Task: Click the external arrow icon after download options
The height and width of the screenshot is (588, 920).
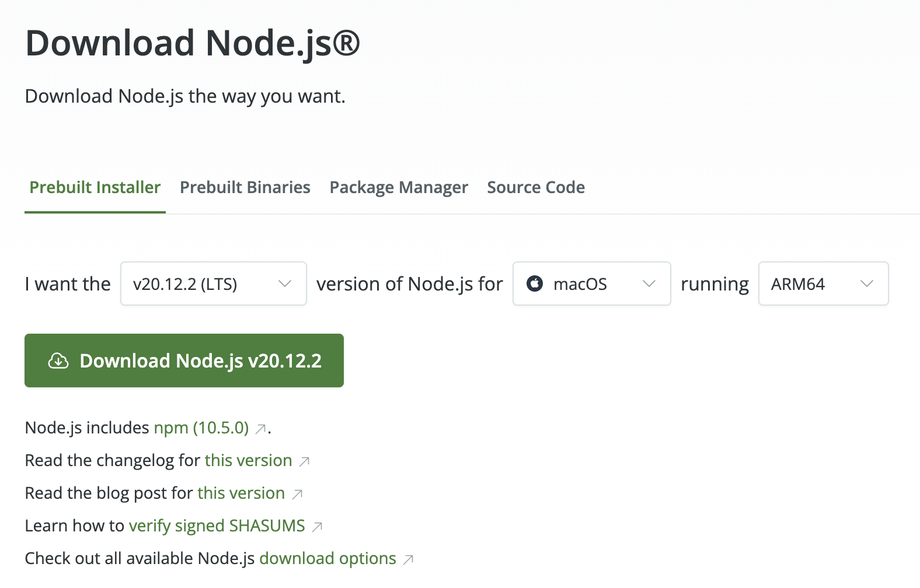Action: click(x=408, y=560)
